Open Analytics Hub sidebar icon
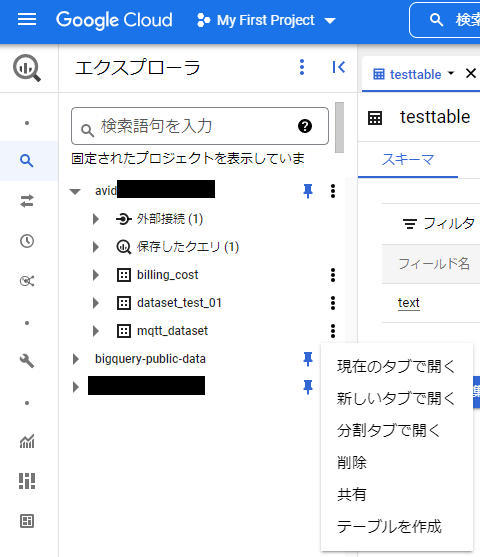The image size is (480, 557). point(27,281)
